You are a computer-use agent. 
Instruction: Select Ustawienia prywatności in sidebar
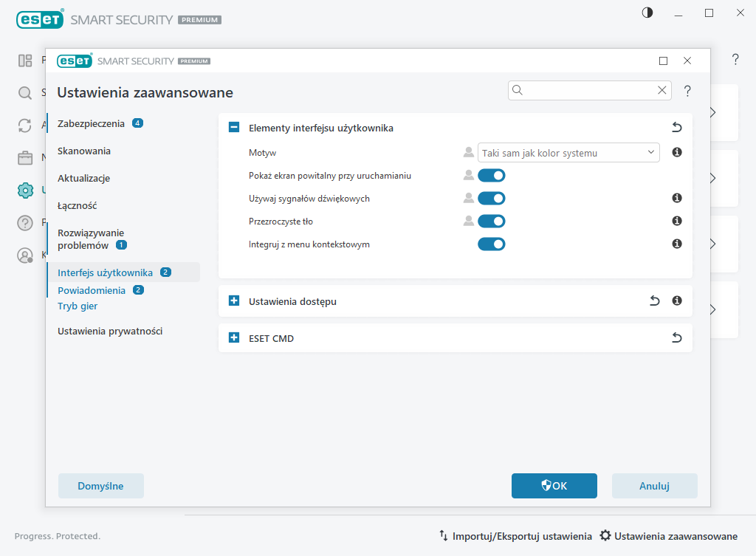(110, 332)
